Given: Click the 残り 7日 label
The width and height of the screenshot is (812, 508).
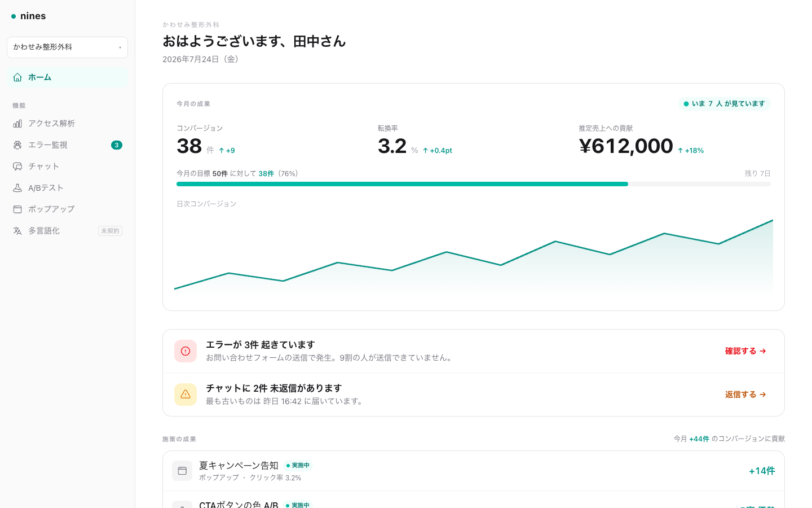Looking at the screenshot, I should coord(757,174).
